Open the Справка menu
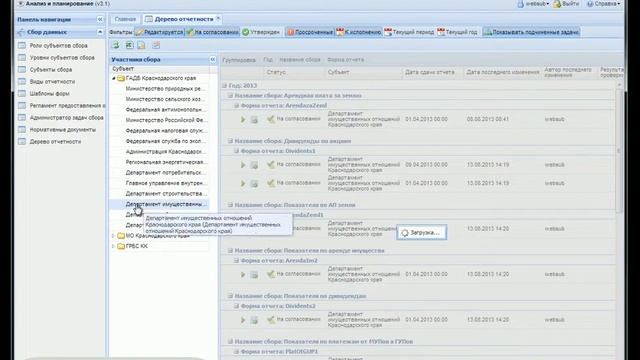Viewport: 640px width, 360px height. (x=604, y=4)
